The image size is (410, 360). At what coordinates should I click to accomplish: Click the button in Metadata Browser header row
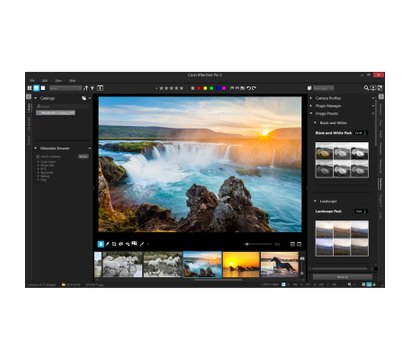(x=83, y=156)
